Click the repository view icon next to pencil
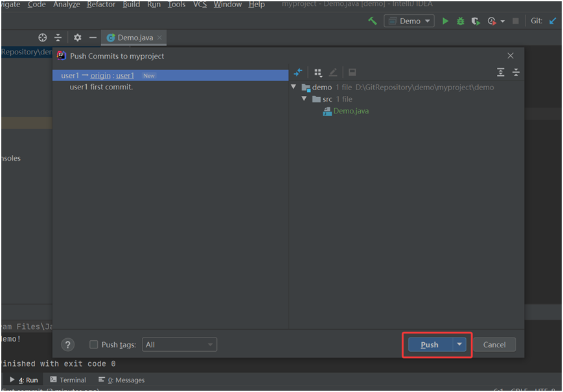563x392 pixels. [x=352, y=72]
